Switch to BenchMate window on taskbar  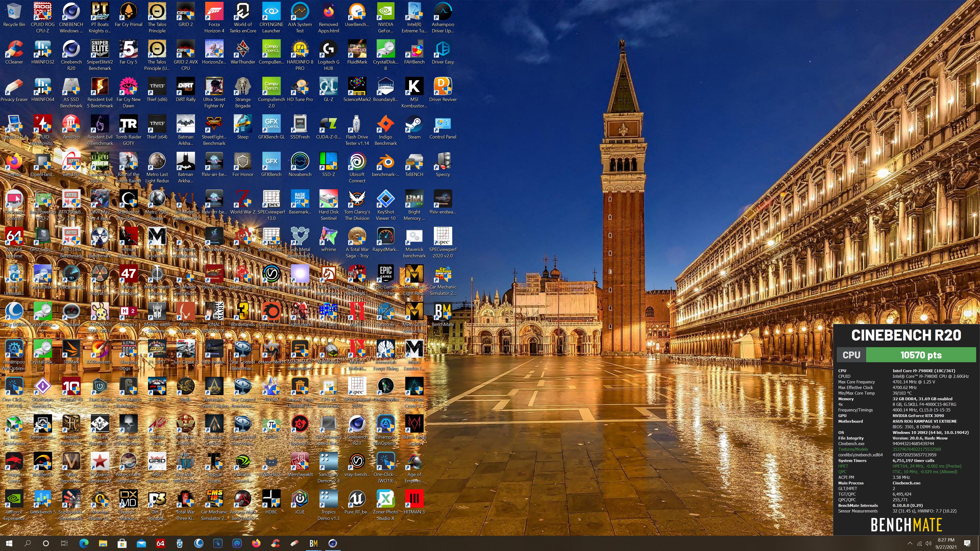(x=313, y=543)
